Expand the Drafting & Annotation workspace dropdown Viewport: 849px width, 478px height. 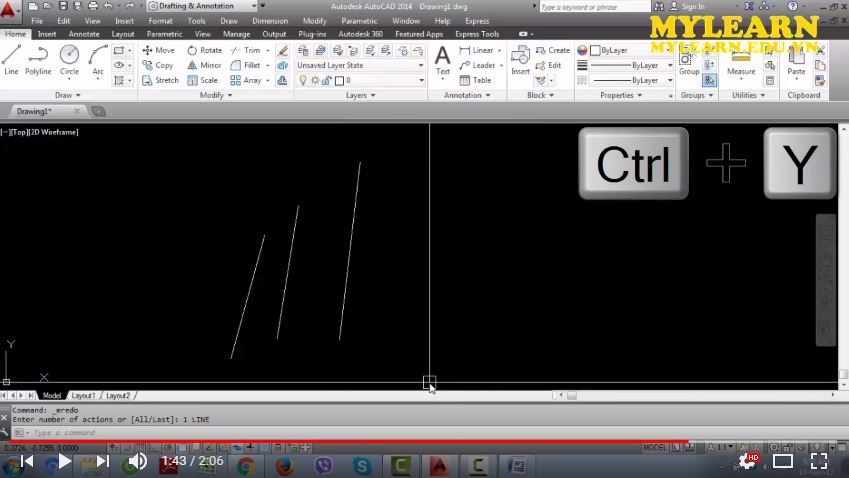click(x=205, y=6)
